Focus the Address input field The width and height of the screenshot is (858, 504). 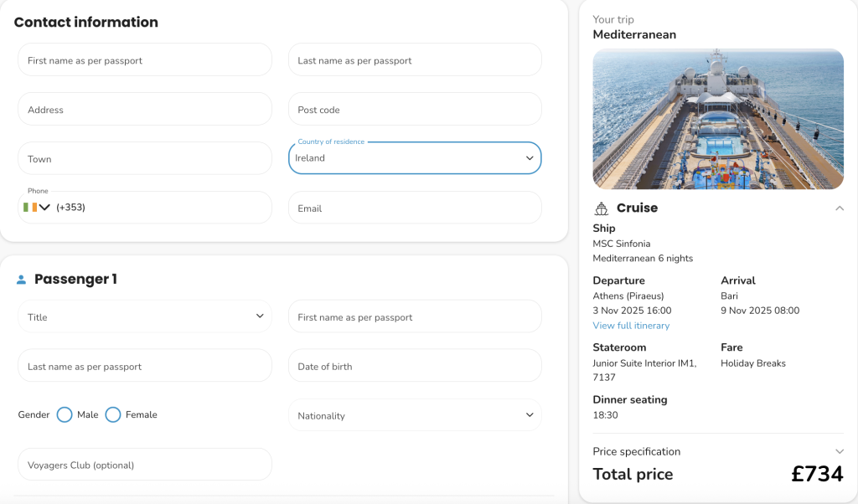145,110
